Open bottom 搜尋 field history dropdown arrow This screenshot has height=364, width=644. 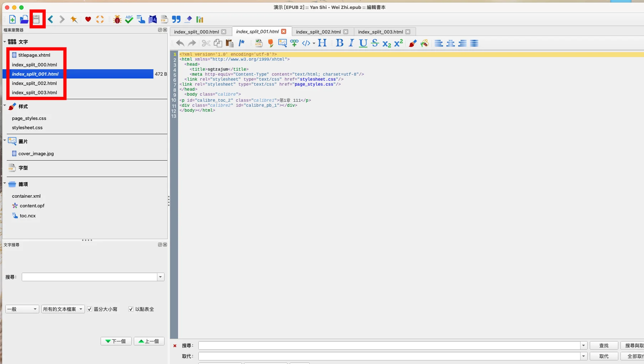(584, 345)
